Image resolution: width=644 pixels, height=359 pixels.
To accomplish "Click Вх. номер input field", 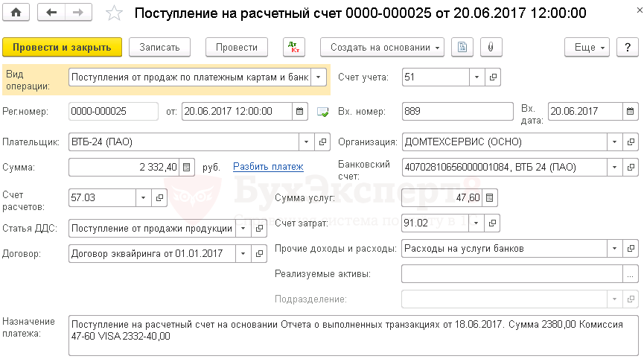I will (457, 112).
